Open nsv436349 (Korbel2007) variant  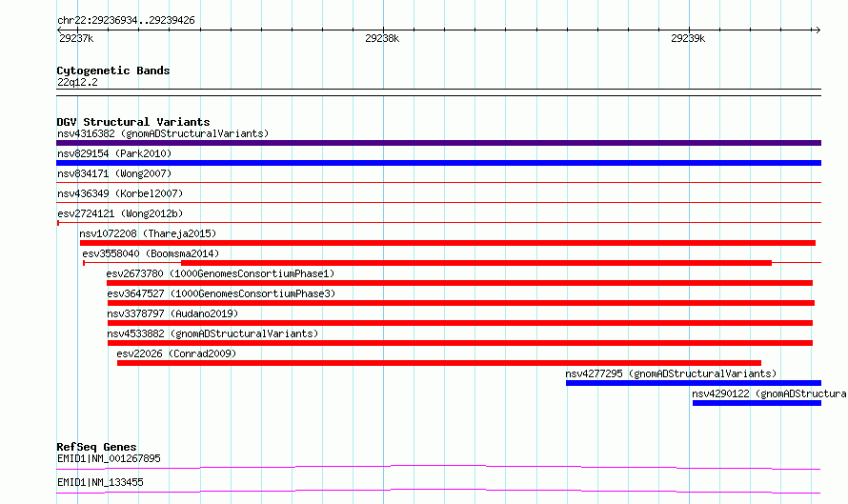(120, 193)
